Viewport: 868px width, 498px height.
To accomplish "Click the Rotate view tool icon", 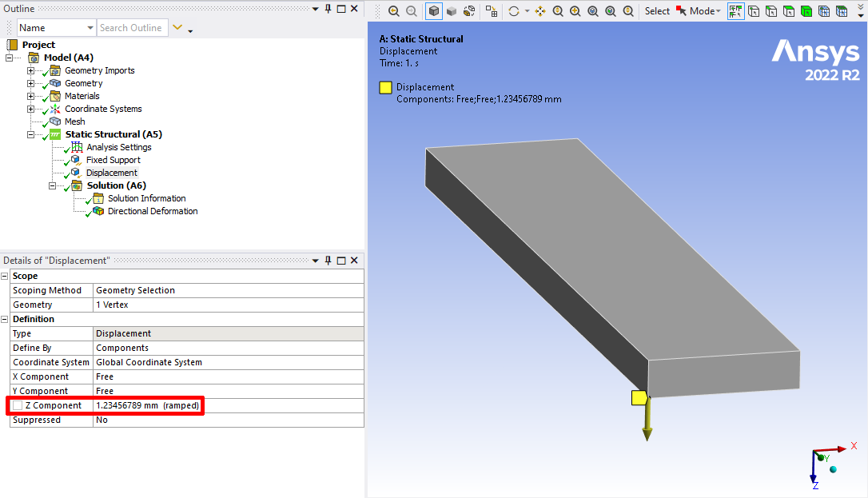I will (x=513, y=11).
